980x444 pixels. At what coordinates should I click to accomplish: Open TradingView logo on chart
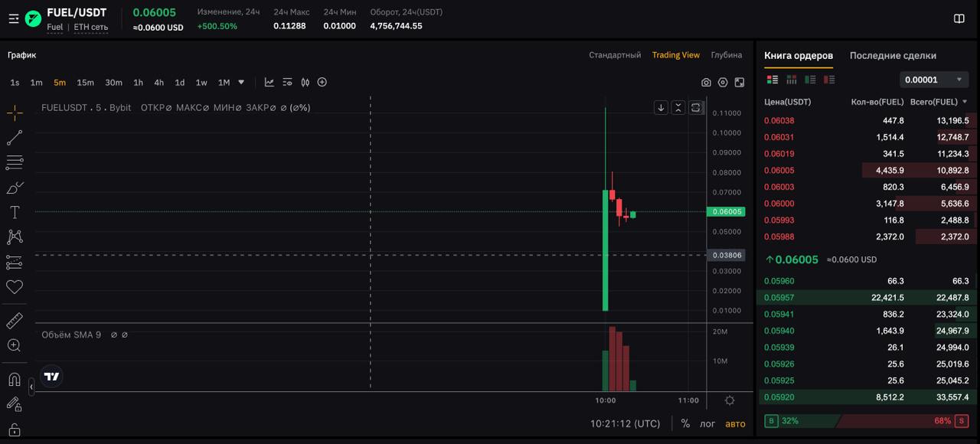[x=51, y=377]
